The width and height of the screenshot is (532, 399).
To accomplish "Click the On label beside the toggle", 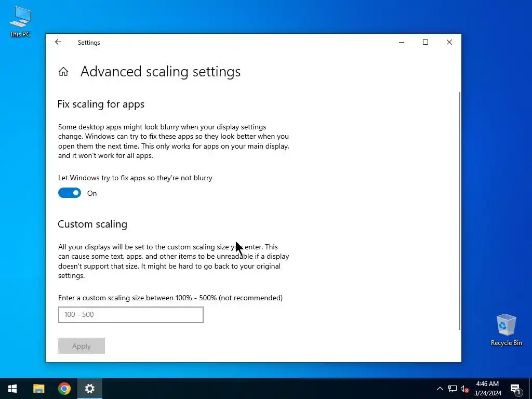I will [x=92, y=193].
